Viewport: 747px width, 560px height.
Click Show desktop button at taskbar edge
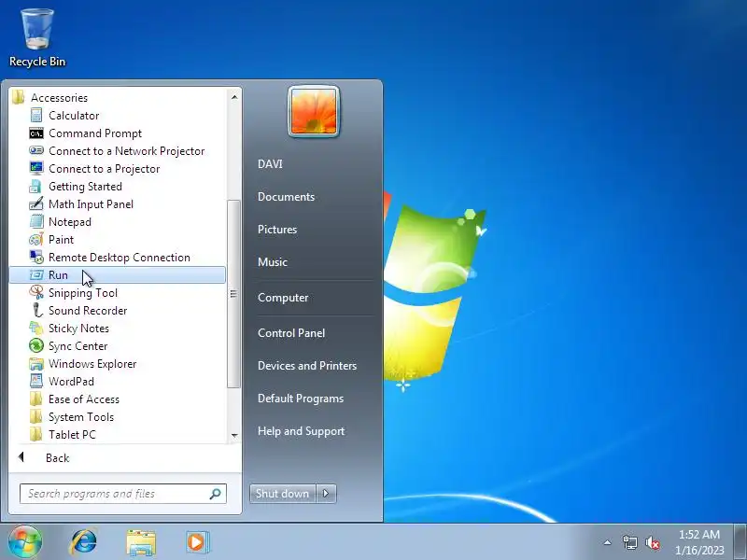tap(740, 542)
